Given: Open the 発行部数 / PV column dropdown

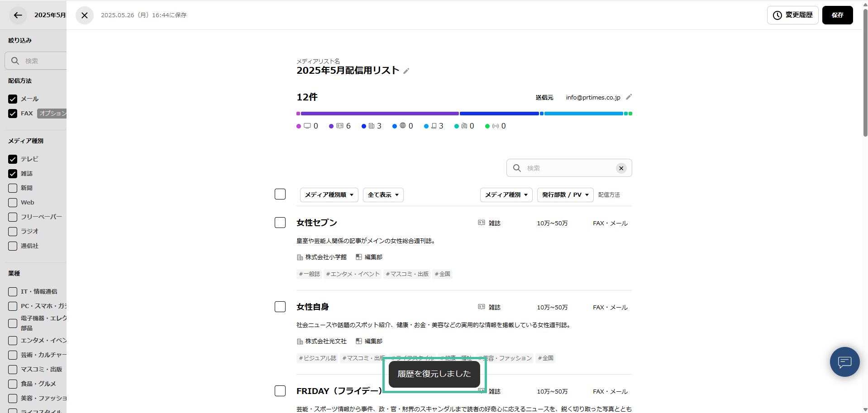Looking at the screenshot, I should click(565, 195).
